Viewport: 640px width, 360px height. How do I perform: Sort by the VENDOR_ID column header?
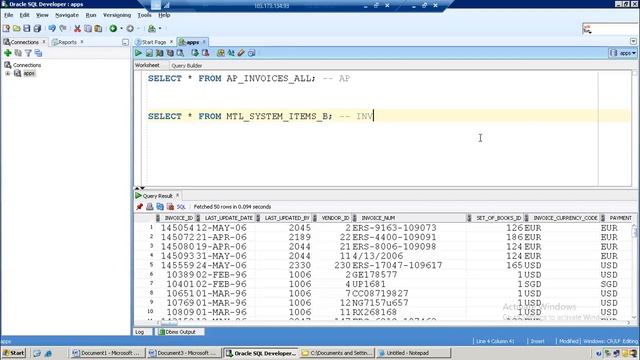[335, 218]
